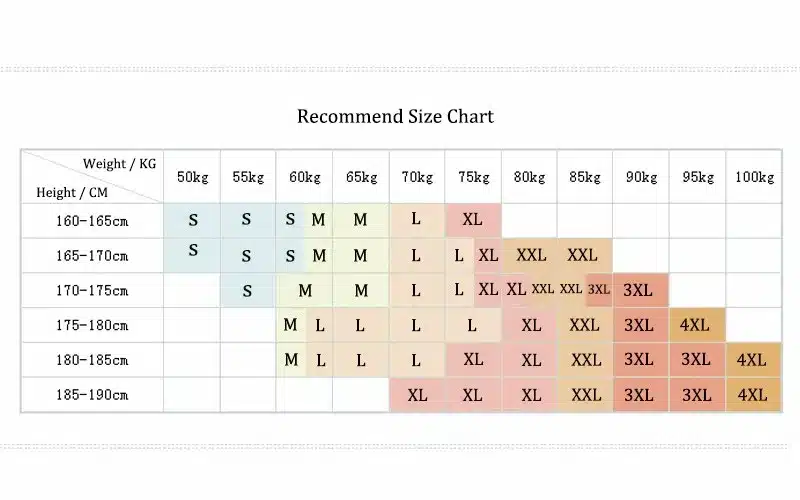Click the "Height / CM" corner label
Screen dimensions: 800x500
pyautogui.click(x=72, y=192)
